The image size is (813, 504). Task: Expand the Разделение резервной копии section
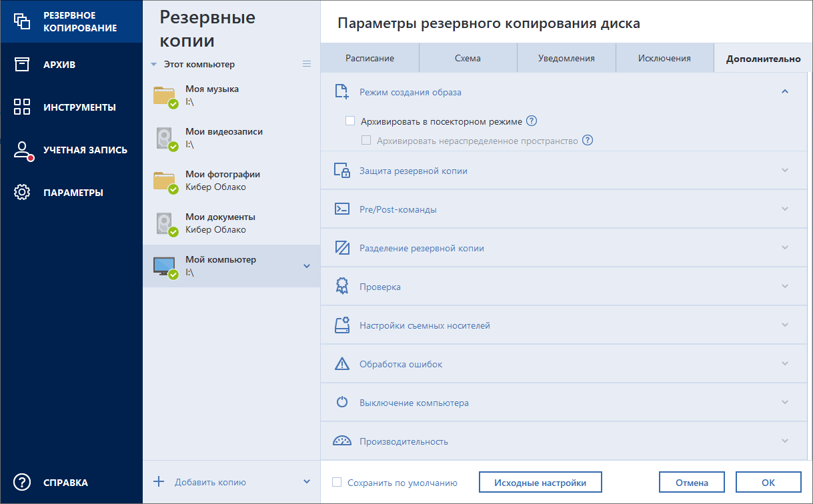[x=785, y=248]
